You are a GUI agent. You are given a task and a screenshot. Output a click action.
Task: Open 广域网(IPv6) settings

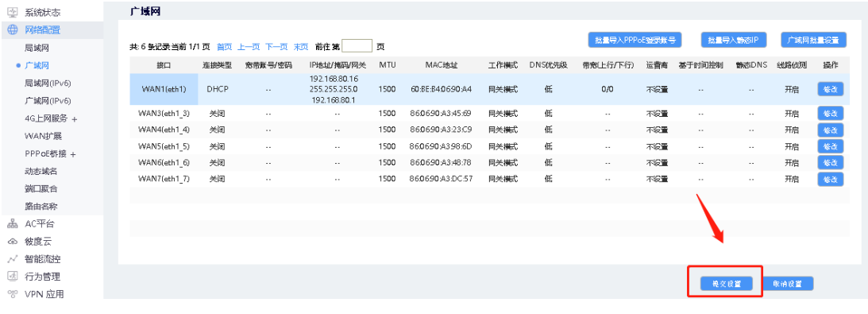[48, 101]
